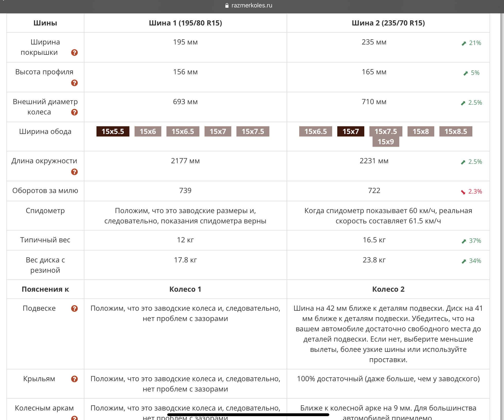Select rim width 15x6.5 for tire 2

(x=315, y=131)
